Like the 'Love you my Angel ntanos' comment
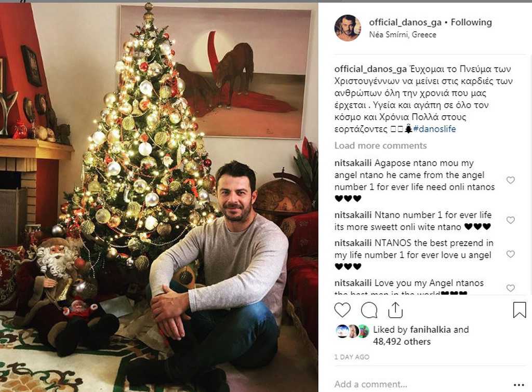 point(511,288)
